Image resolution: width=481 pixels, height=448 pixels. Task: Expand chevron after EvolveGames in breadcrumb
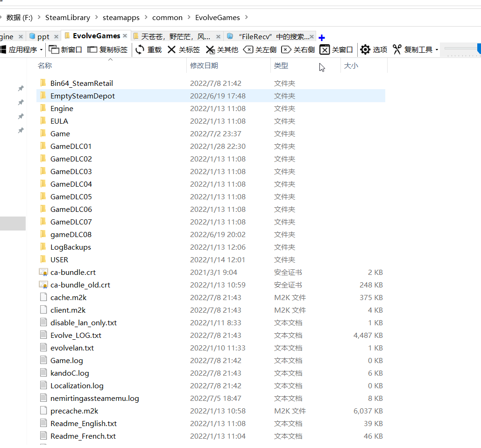[x=247, y=17]
